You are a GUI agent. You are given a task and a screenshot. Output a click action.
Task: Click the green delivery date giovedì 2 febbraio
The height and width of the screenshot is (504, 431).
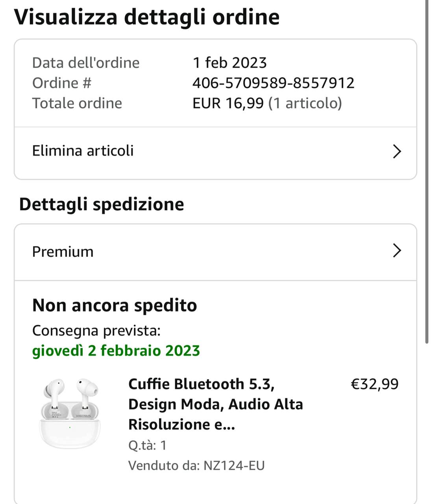click(x=116, y=350)
